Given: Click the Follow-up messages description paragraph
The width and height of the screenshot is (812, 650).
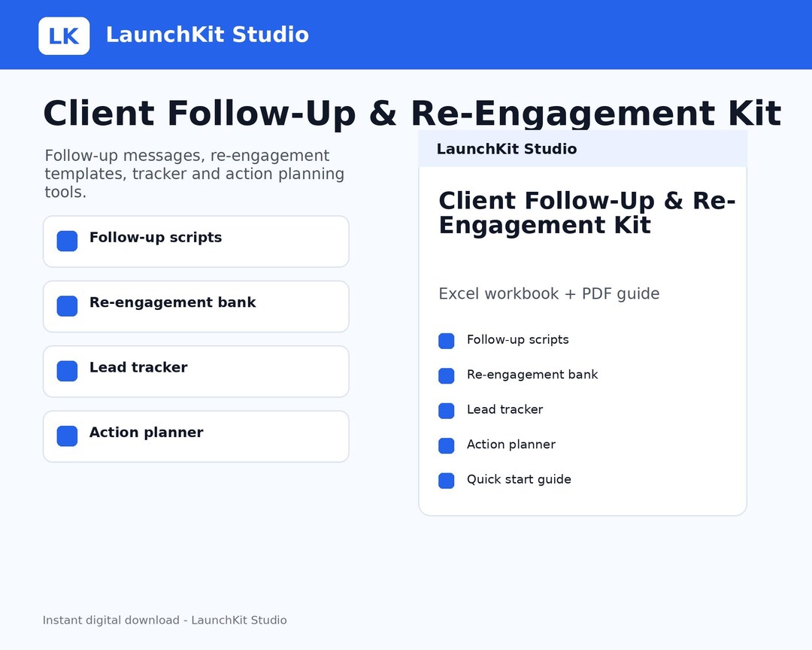Looking at the screenshot, I should (x=194, y=174).
